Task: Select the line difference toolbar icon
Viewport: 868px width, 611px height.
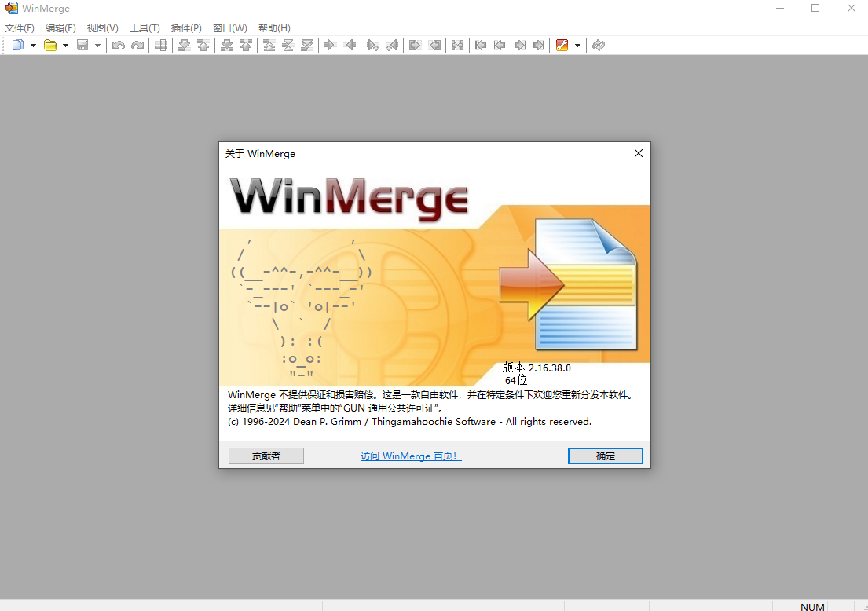Action: tap(161, 46)
